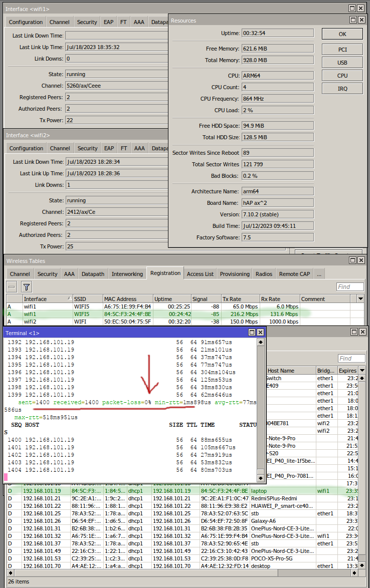Click the PCI button in Resources
The height and width of the screenshot is (588, 370).
[x=342, y=50]
